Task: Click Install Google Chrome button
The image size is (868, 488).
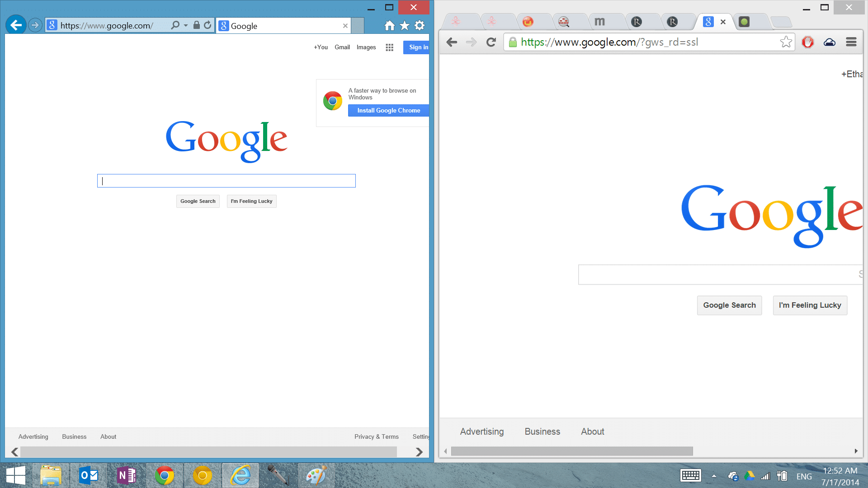Action: pyautogui.click(x=388, y=110)
